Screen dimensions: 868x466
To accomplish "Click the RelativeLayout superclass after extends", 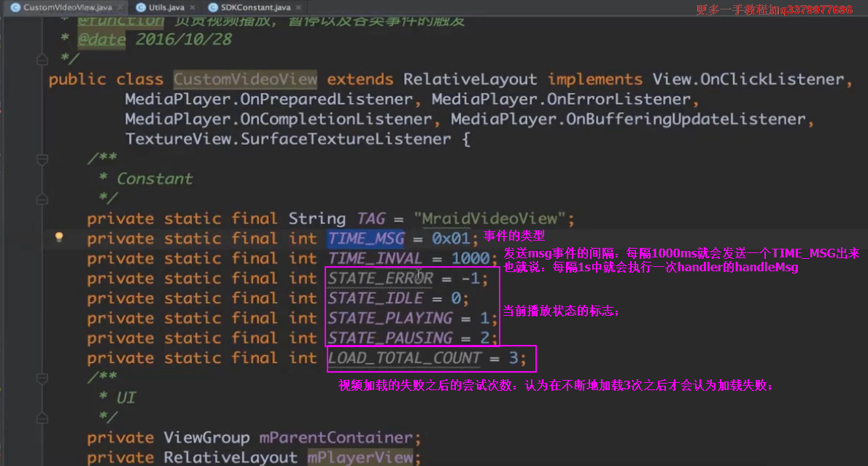I will (470, 79).
